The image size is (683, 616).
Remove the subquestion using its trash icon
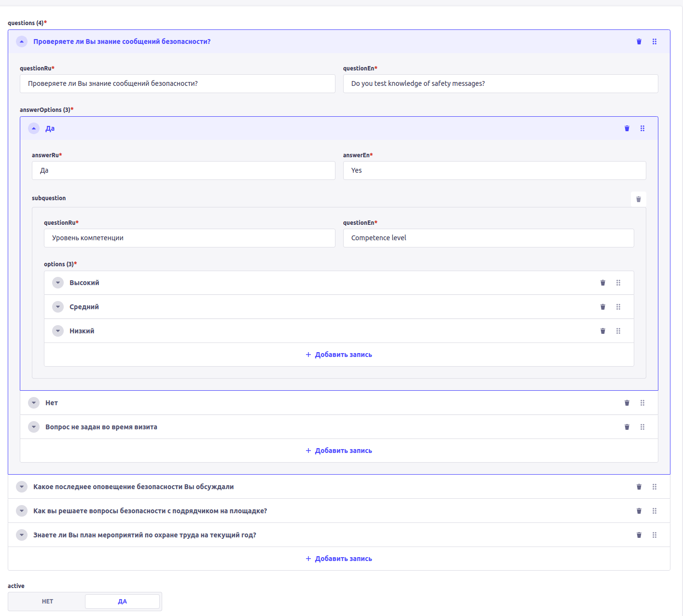[x=639, y=199]
